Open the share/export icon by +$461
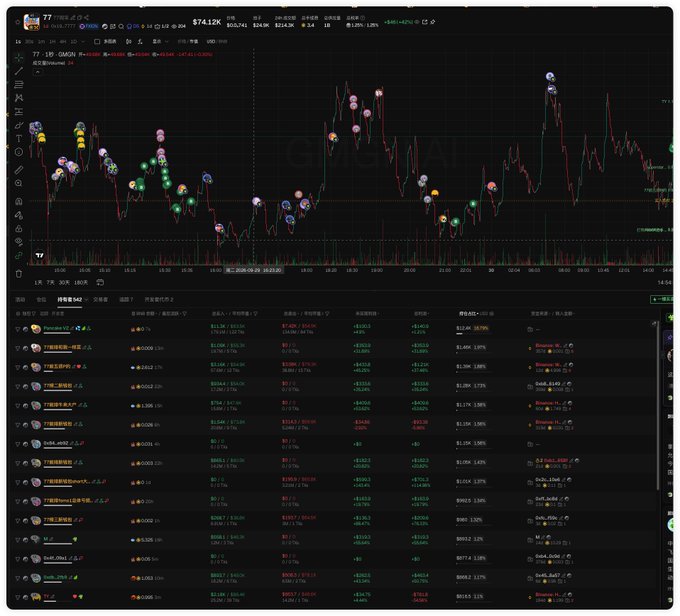The image size is (680, 616). coord(425,22)
